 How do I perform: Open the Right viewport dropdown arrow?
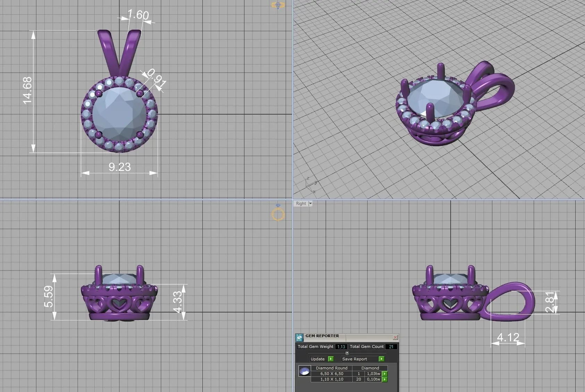(310, 203)
